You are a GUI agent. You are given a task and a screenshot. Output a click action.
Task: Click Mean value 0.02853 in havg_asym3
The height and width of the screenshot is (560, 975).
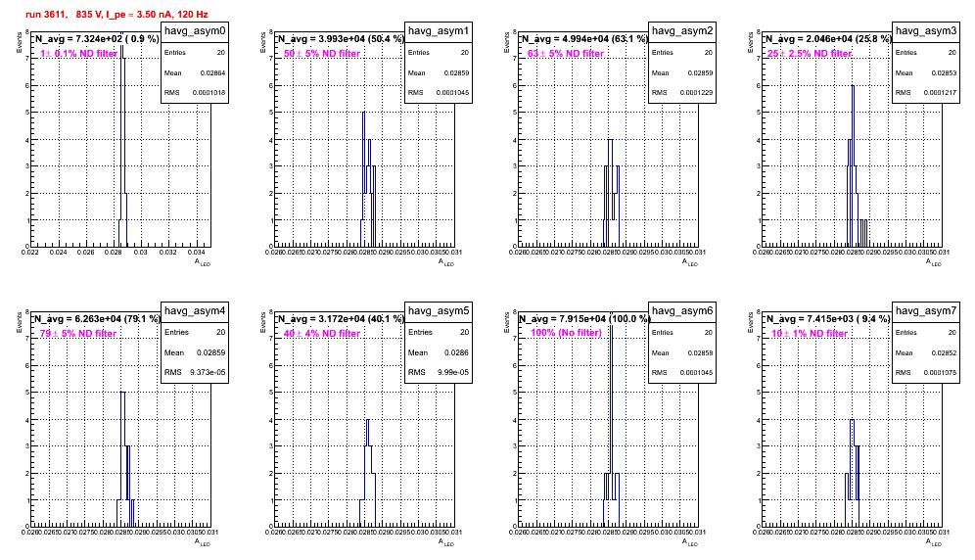point(944,72)
